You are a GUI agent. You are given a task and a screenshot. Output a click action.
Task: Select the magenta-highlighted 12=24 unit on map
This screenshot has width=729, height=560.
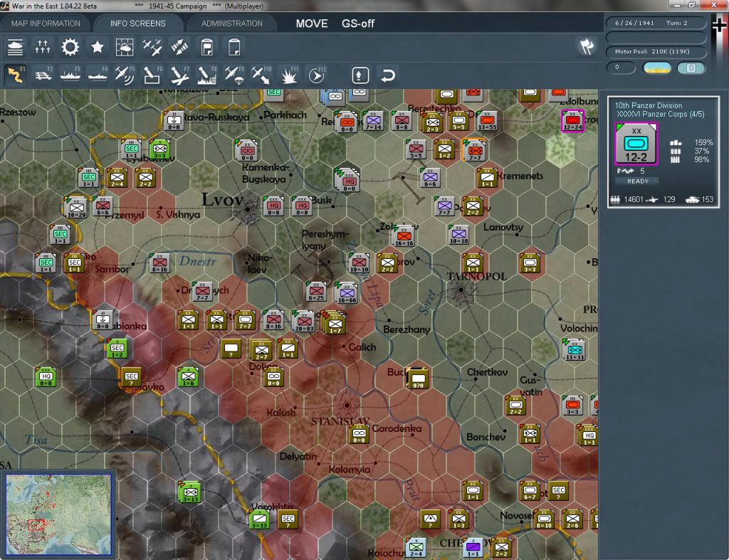tap(572, 121)
